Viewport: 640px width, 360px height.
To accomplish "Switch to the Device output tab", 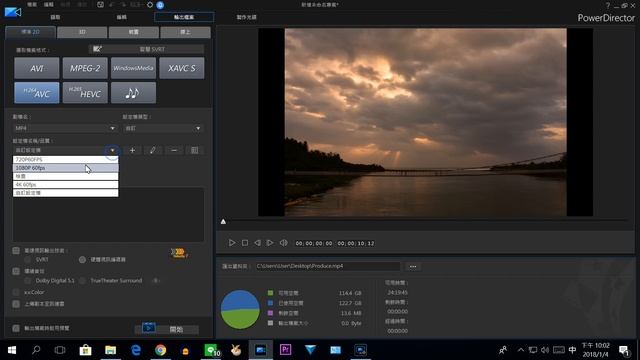I will click(x=133, y=32).
